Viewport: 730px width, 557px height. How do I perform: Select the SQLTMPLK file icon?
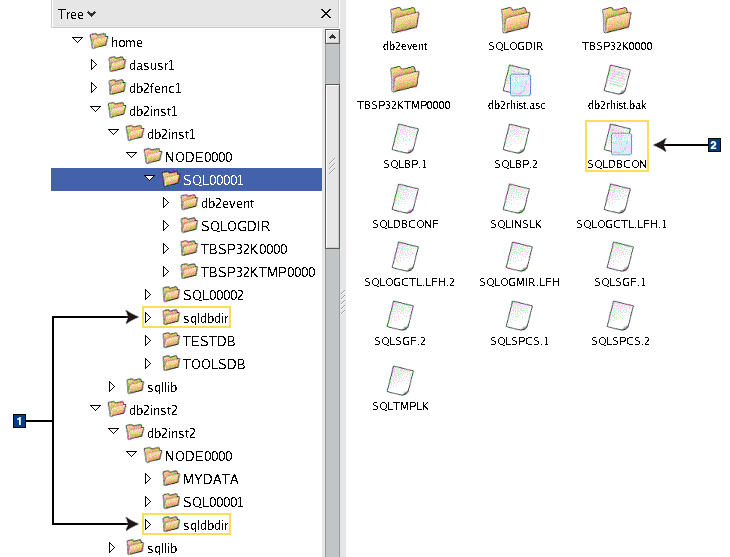pyautogui.click(x=400, y=380)
